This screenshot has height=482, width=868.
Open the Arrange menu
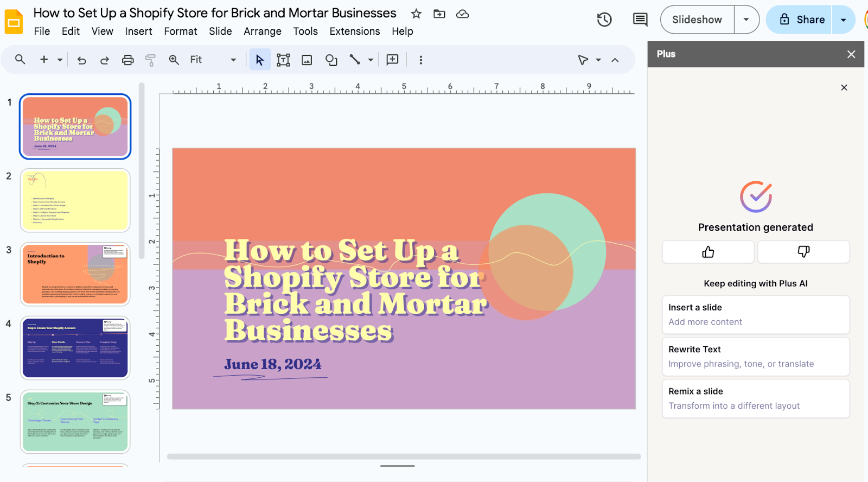(263, 31)
